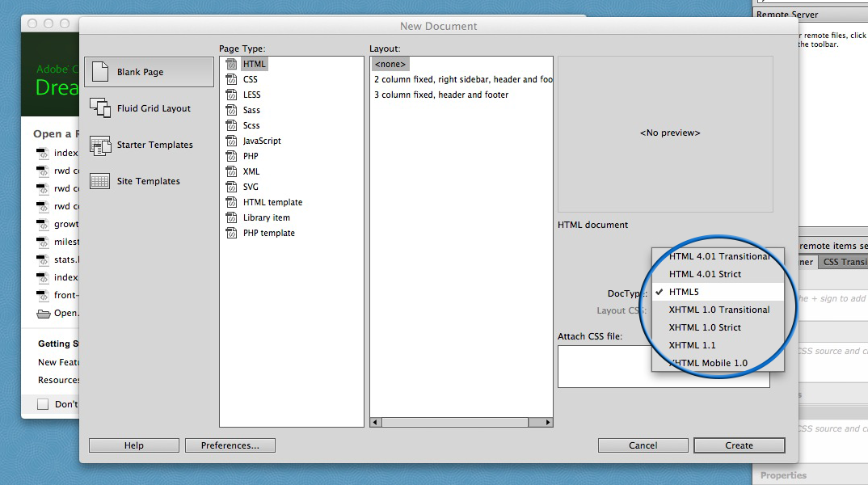The height and width of the screenshot is (485, 868).
Task: Choose 3 column fixed header footer layout
Action: coord(441,95)
